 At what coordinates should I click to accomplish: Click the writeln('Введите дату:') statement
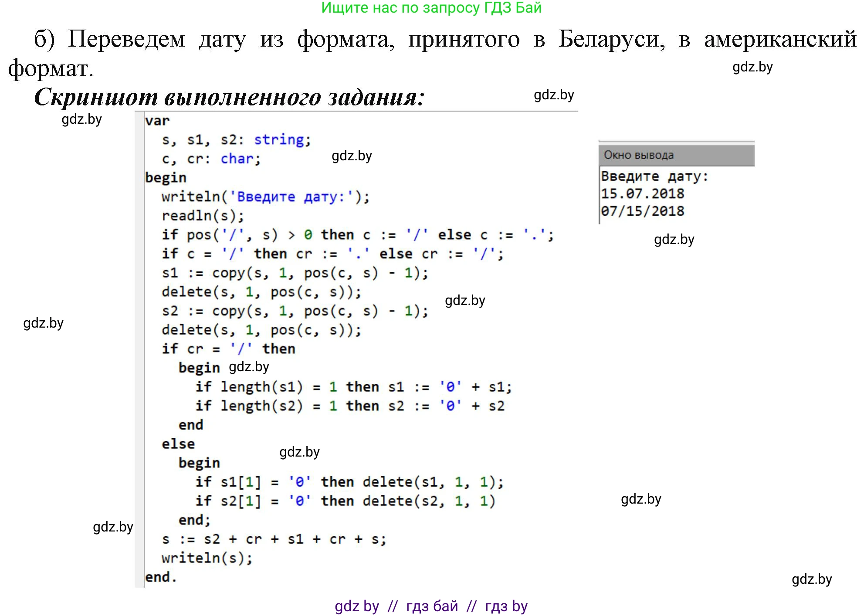[x=264, y=196]
